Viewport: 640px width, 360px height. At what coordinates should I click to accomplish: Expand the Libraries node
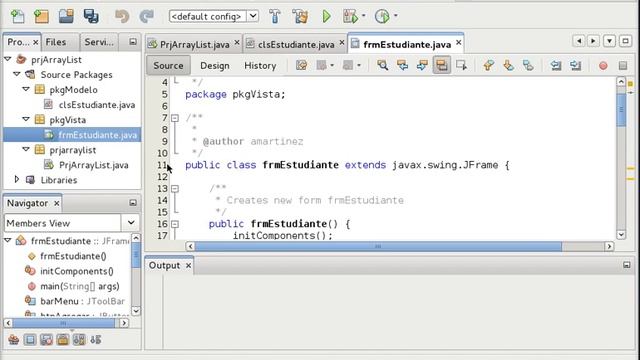pyautogui.click(x=17, y=179)
